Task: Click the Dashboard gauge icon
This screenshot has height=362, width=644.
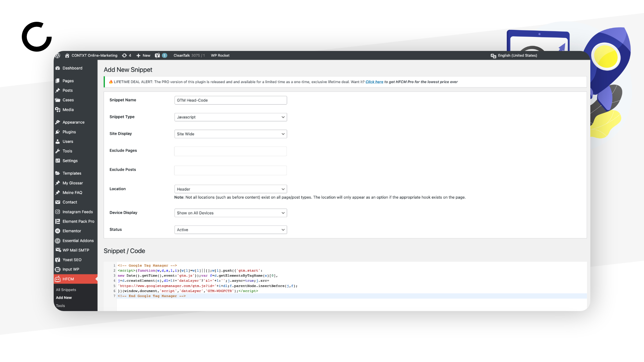Action: coord(58,68)
